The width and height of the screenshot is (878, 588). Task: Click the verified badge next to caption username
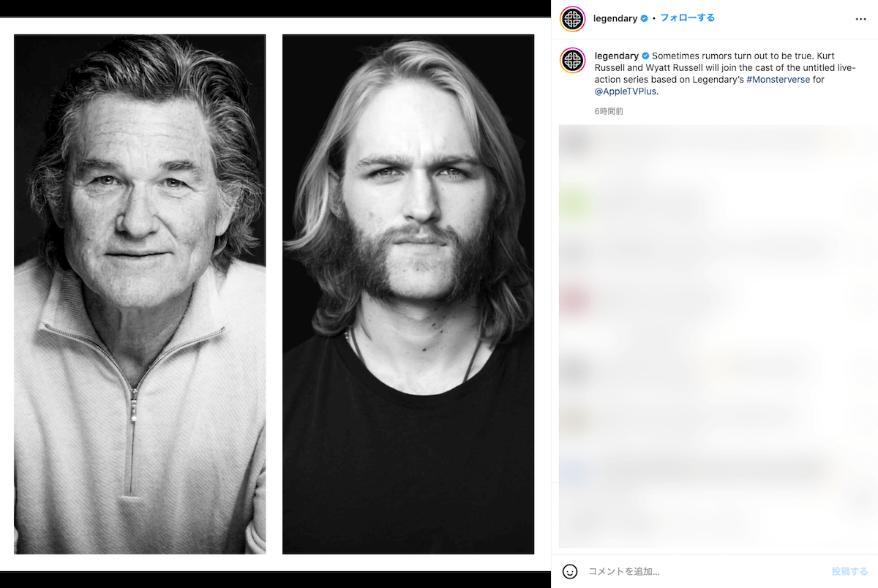coord(646,56)
